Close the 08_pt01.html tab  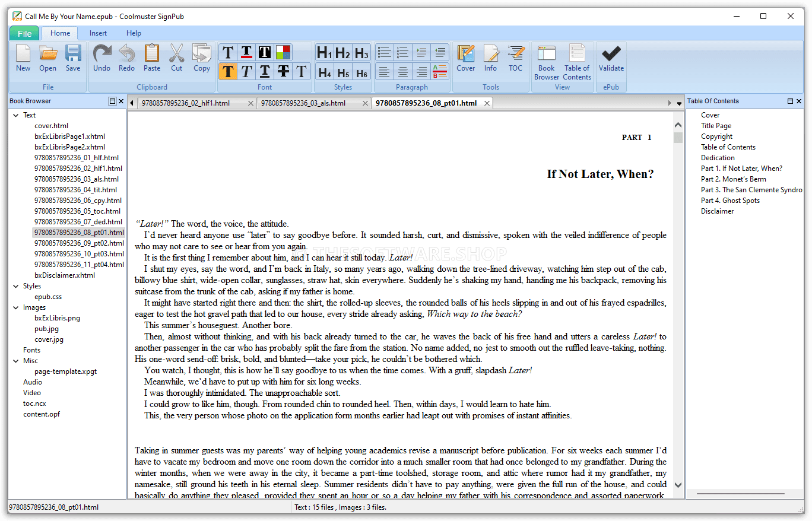click(487, 103)
